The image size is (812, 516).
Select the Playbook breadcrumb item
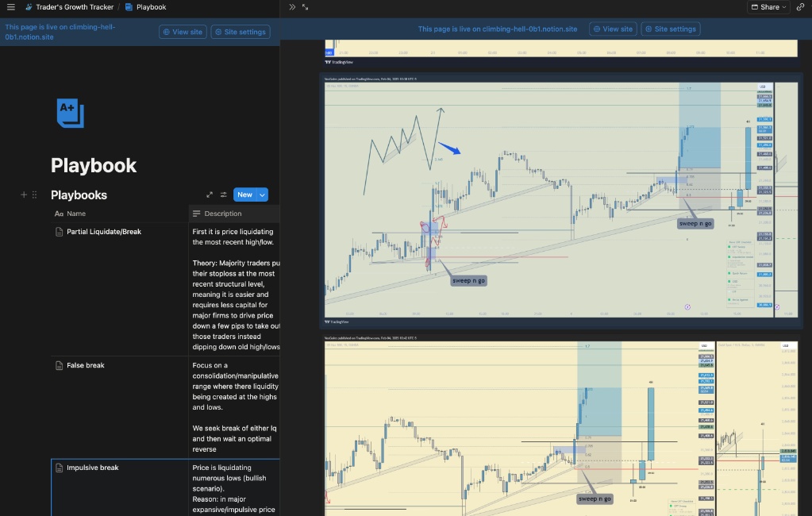coord(145,6)
